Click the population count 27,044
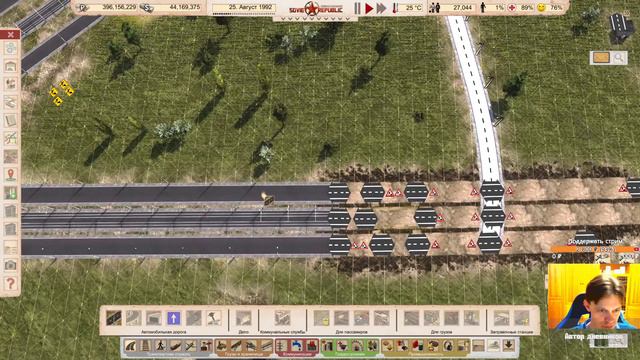 point(462,8)
